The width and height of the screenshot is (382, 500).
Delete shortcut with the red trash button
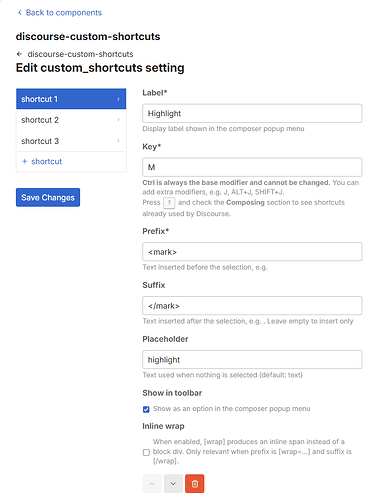pyautogui.click(x=195, y=484)
